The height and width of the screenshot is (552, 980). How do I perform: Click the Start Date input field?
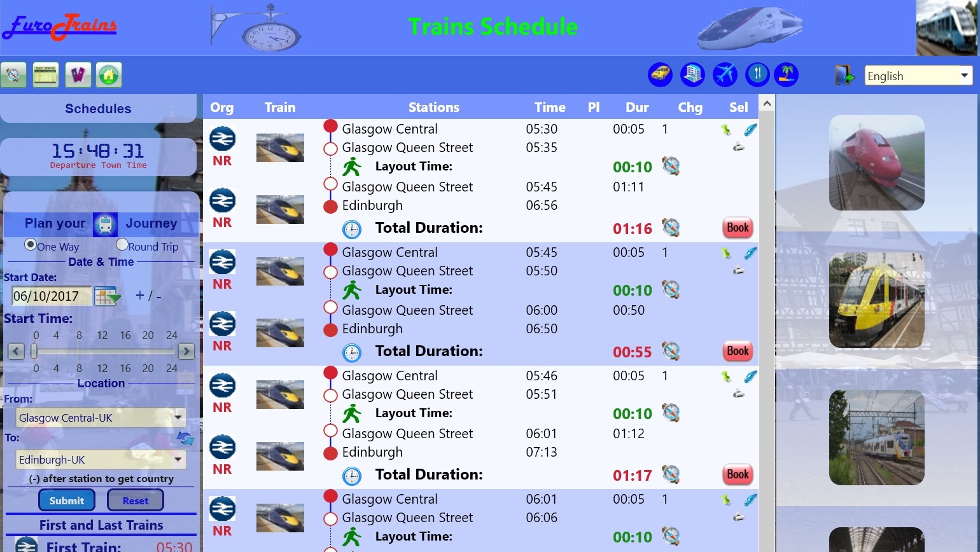point(52,296)
